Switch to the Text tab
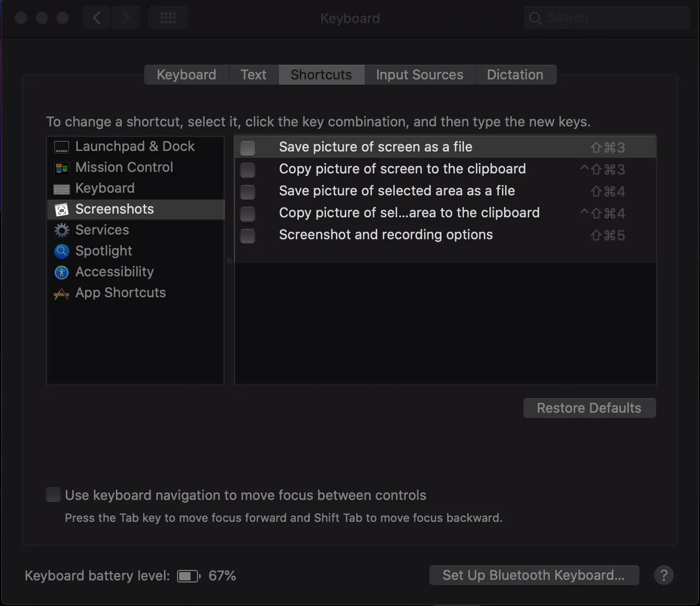The height and width of the screenshot is (606, 700). point(253,75)
